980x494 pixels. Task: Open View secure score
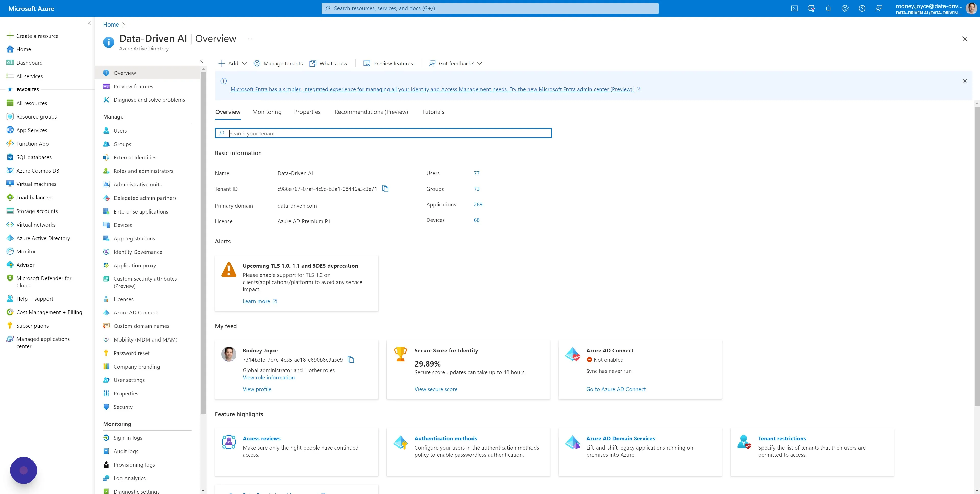436,389
